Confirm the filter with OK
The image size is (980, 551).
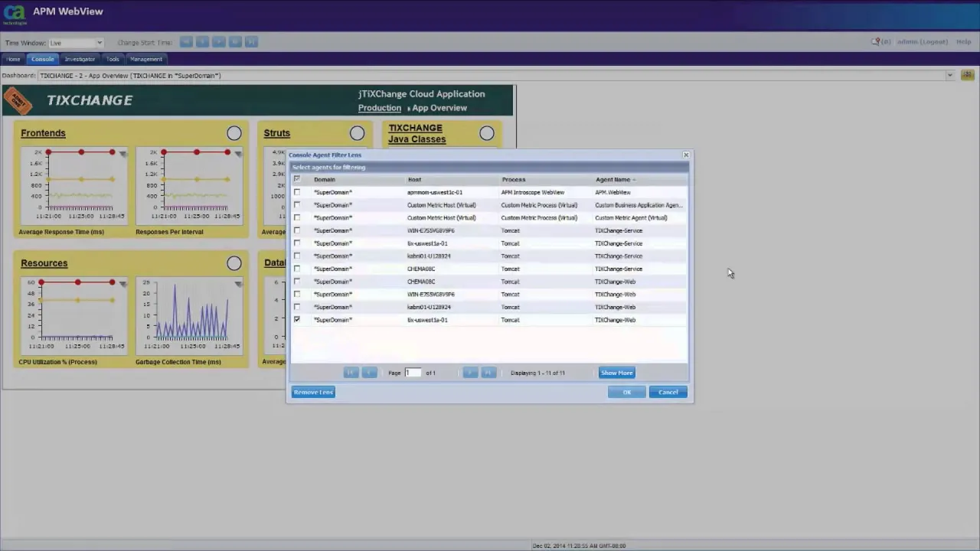pos(626,392)
